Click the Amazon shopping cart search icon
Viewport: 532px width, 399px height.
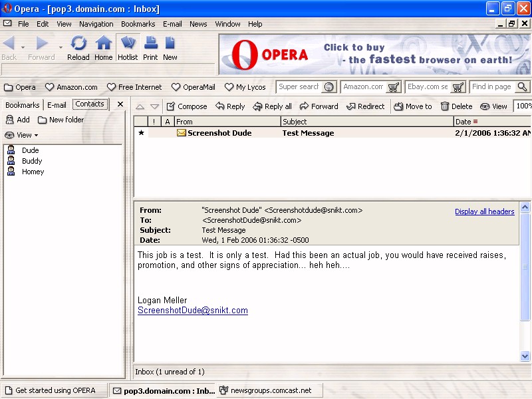(x=394, y=87)
